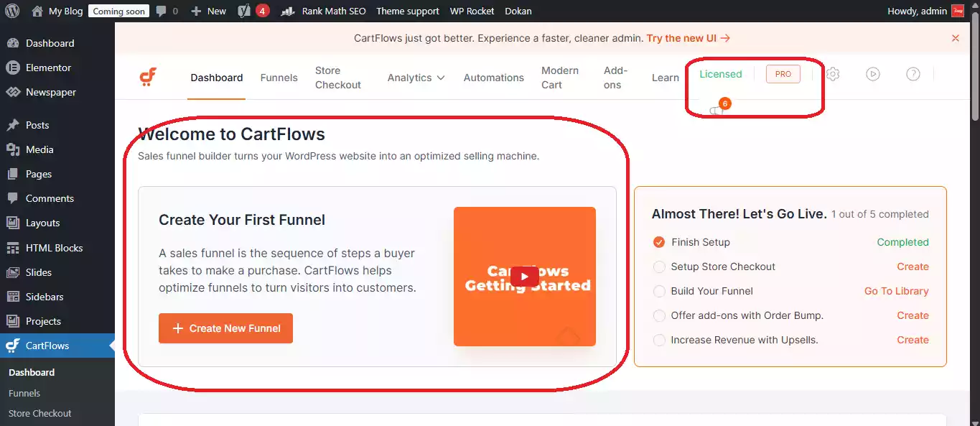This screenshot has width=980, height=426.
Task: Open Dashboard in WordPress sidebar
Action: tap(50, 43)
